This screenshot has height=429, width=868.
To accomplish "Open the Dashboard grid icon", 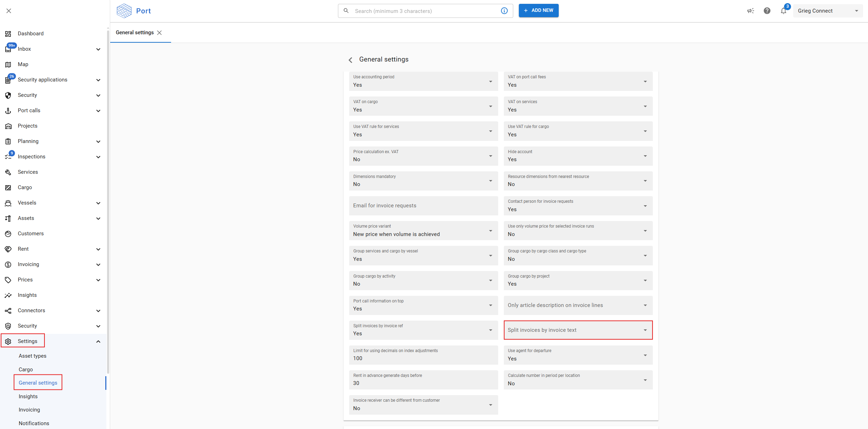I will pyautogui.click(x=8, y=34).
